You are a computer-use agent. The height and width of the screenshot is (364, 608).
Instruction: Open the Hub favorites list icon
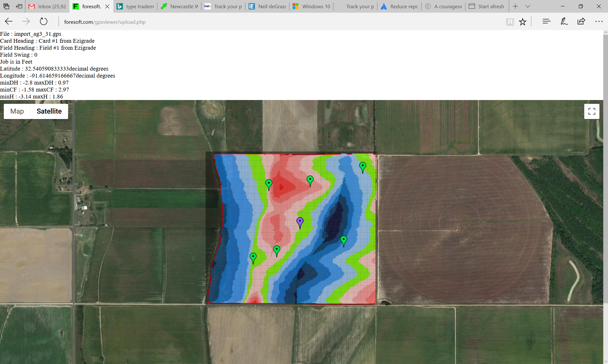pyautogui.click(x=546, y=22)
